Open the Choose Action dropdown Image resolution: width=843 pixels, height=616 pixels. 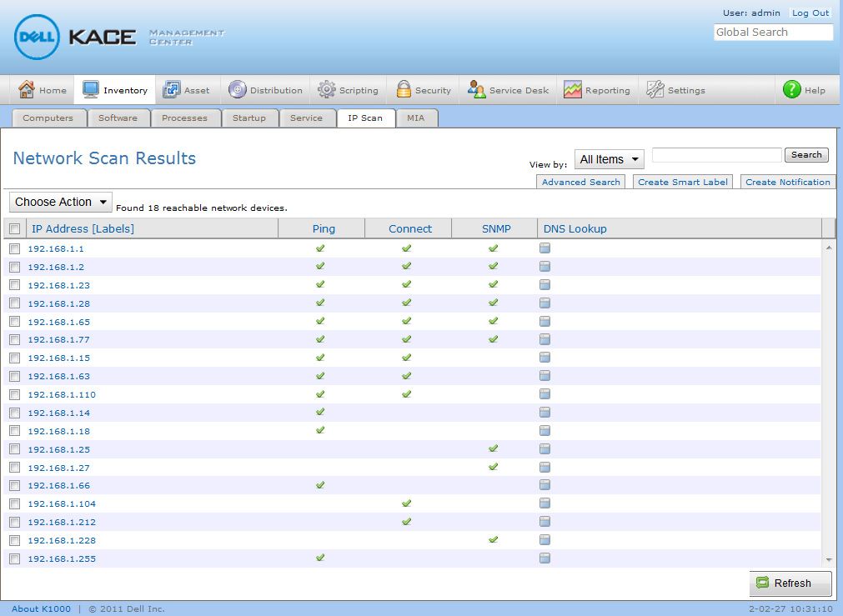pos(59,202)
